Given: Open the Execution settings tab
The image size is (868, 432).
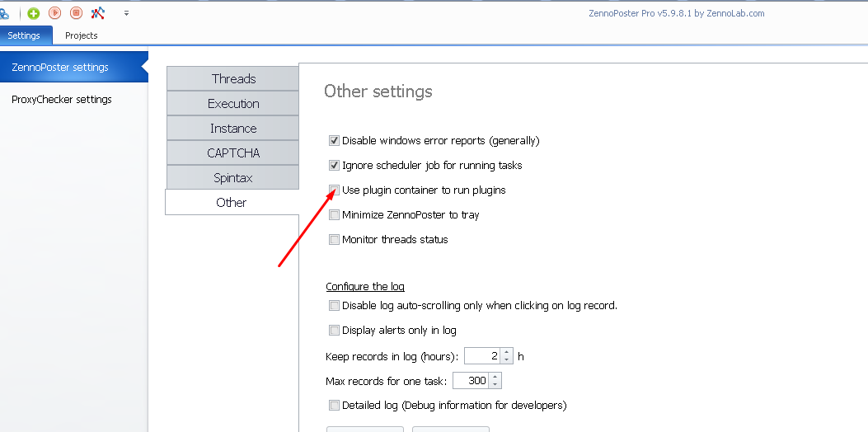Looking at the screenshot, I should [233, 104].
